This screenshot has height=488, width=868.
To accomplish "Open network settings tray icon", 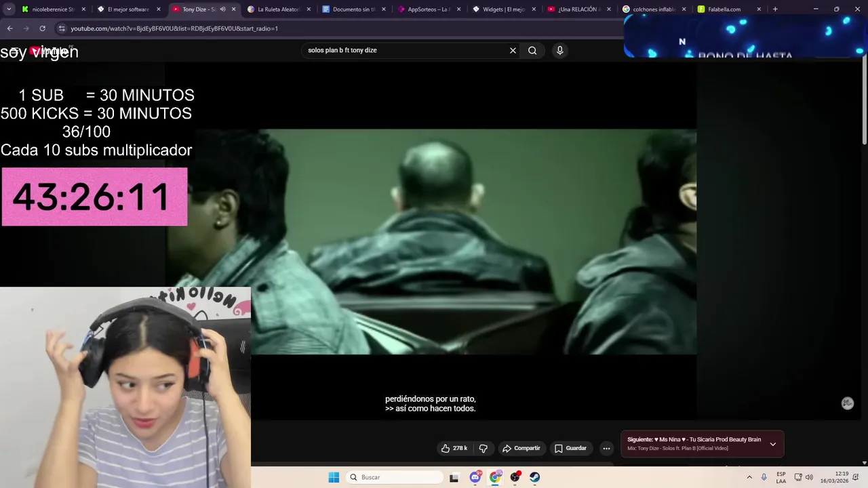I will pyautogui.click(x=798, y=477).
